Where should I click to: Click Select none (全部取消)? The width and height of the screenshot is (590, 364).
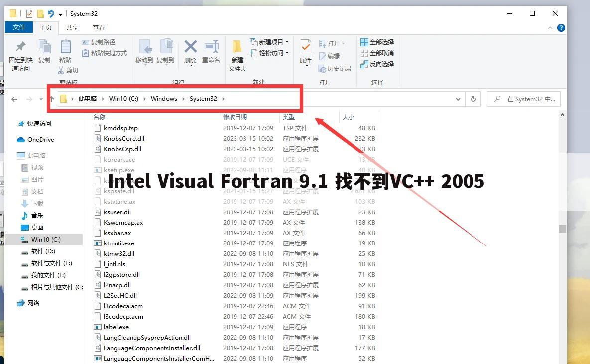point(377,53)
